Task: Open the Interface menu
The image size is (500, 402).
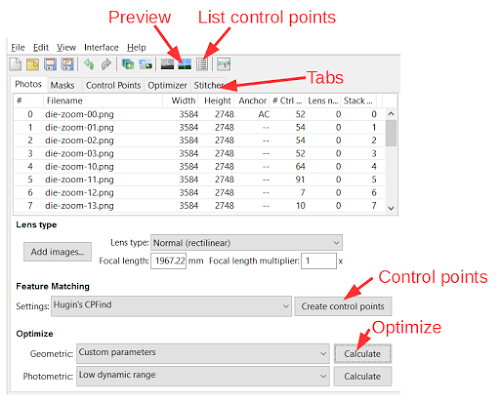Action: point(101,48)
